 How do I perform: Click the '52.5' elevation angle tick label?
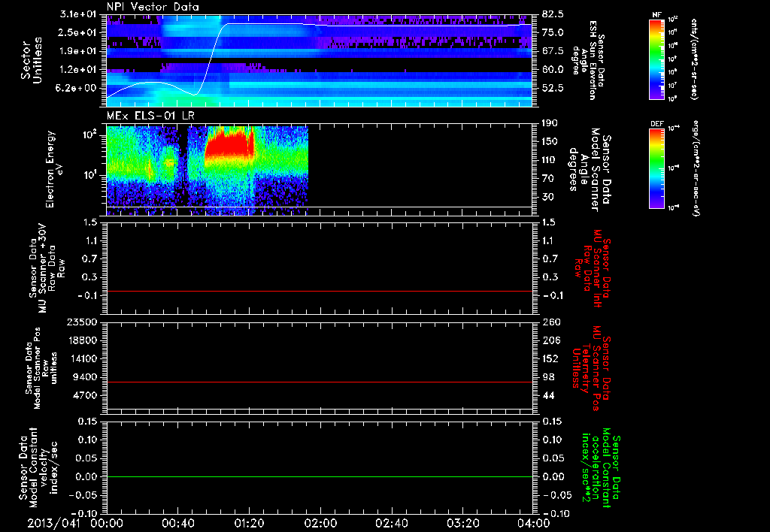pyautogui.click(x=553, y=89)
